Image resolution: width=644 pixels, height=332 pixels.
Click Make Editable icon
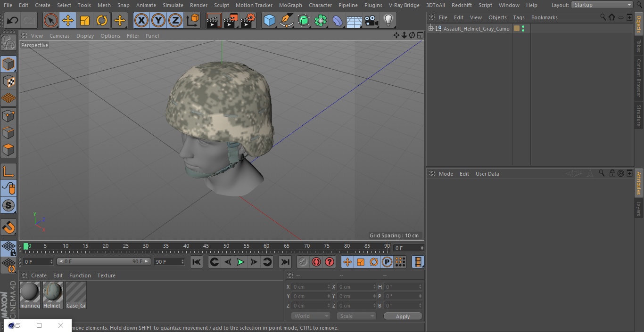(x=8, y=43)
